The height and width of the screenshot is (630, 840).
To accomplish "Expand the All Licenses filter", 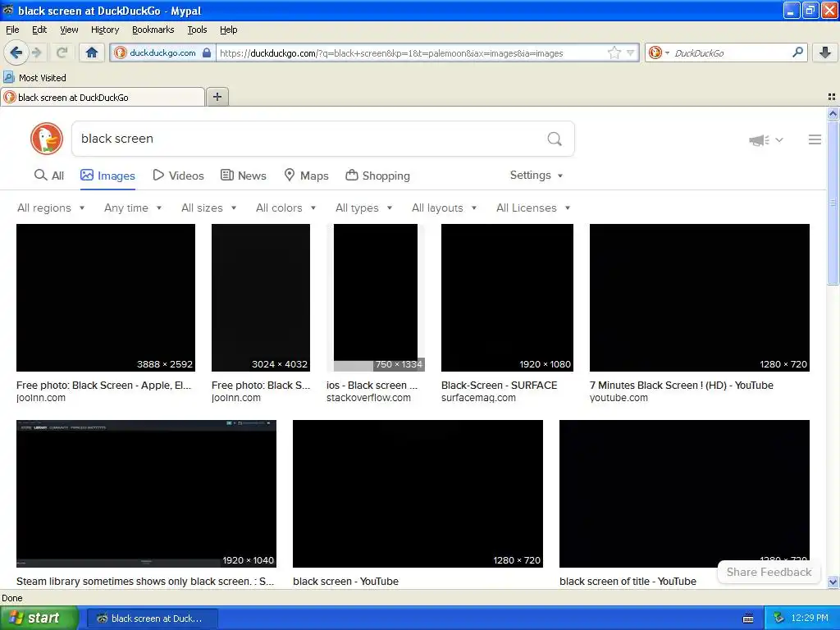I will pyautogui.click(x=533, y=208).
